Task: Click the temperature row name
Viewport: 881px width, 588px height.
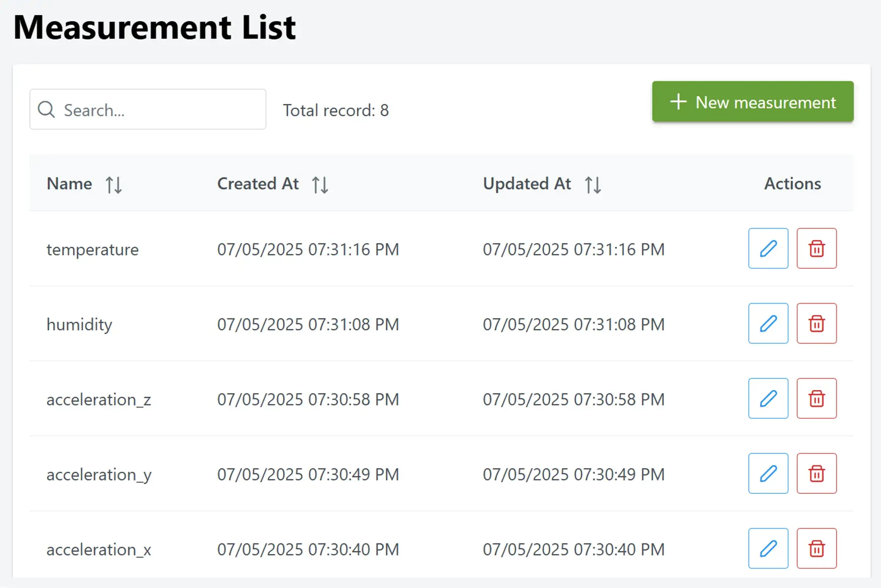Action: coord(93,249)
